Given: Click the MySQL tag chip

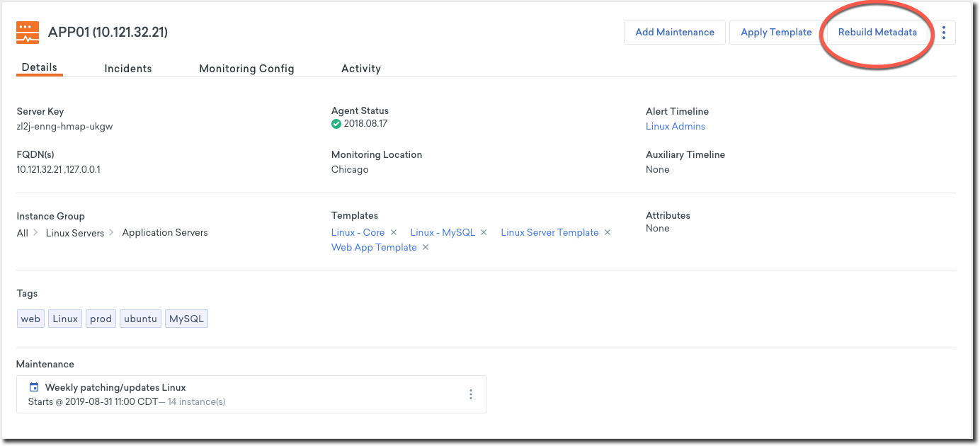Looking at the screenshot, I should [186, 319].
